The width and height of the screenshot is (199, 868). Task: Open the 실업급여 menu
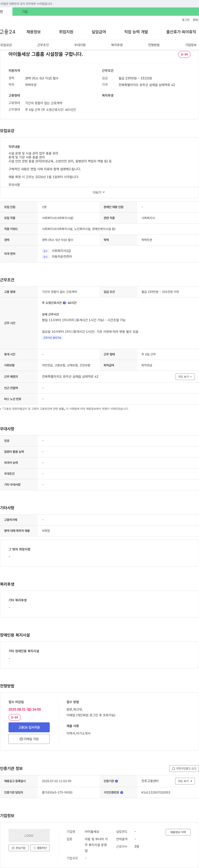[x=99, y=32]
